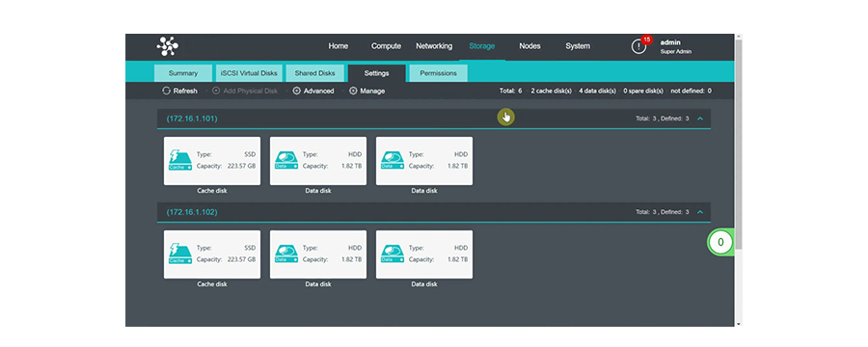The width and height of the screenshot is (868, 347).
Task: Switch to the Summary tab
Action: pyautogui.click(x=183, y=73)
